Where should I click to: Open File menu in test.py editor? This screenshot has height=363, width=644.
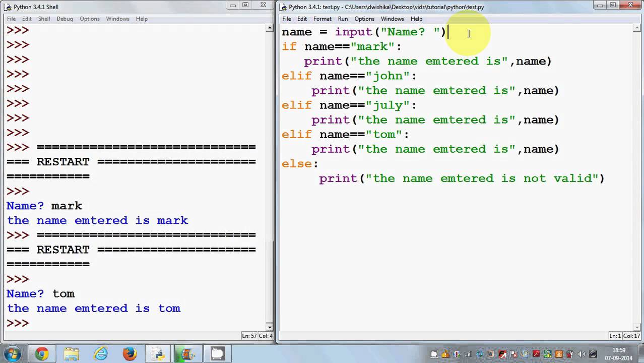(x=287, y=19)
